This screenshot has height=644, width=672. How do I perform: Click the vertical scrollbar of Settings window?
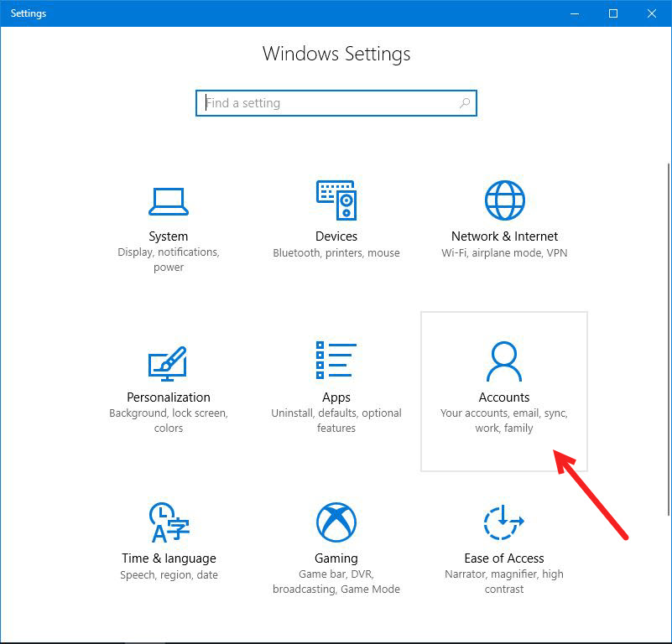click(x=668, y=339)
